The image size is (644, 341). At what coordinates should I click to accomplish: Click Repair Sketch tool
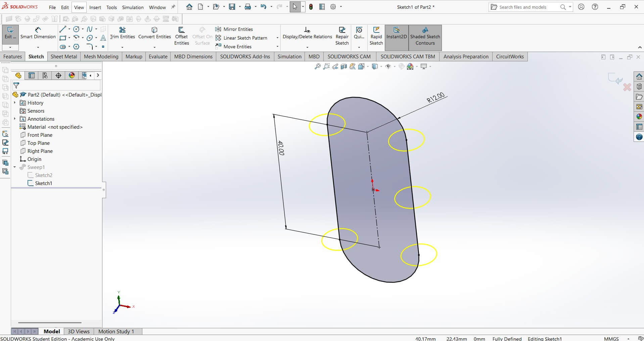click(342, 36)
